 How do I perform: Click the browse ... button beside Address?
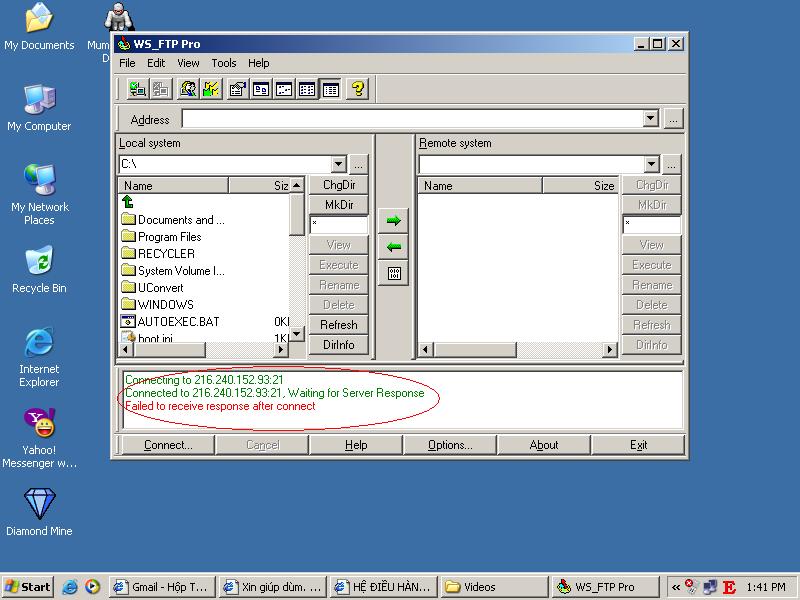[673, 119]
